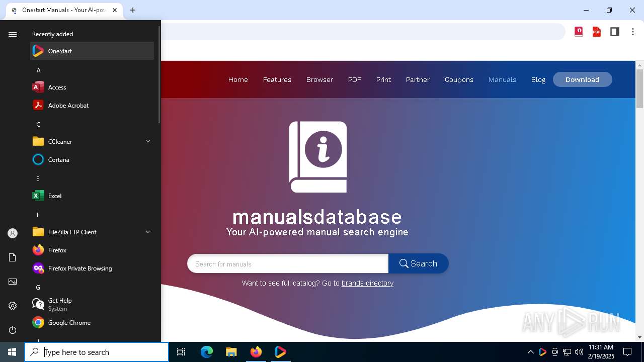Open File Explorer from taskbar

(x=231, y=352)
